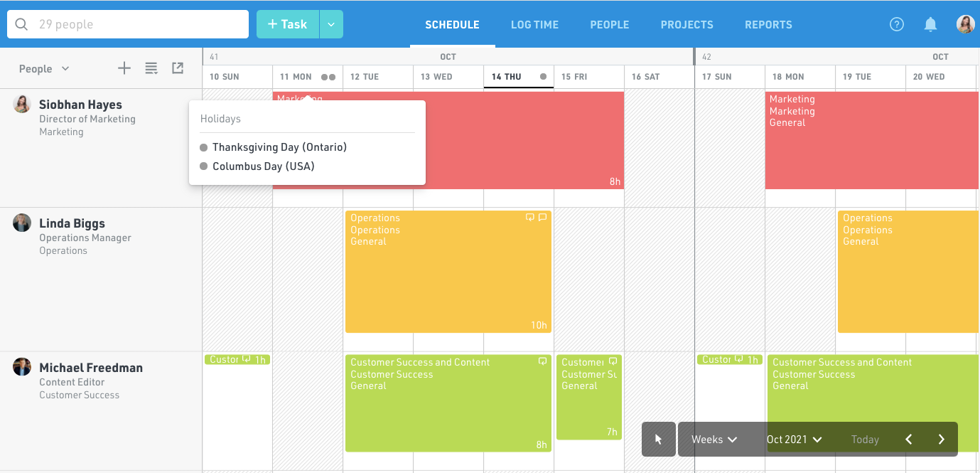Jump to Today in the schedule
The image size is (980, 473).
click(865, 440)
